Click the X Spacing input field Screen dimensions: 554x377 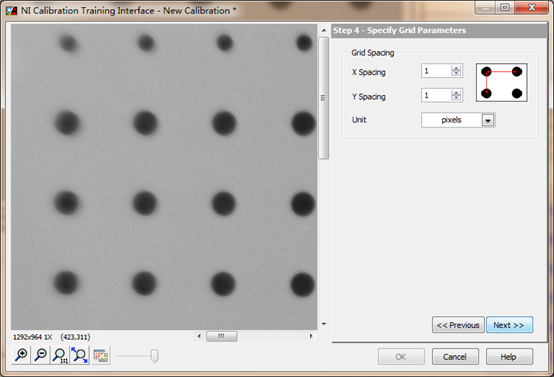coord(437,71)
